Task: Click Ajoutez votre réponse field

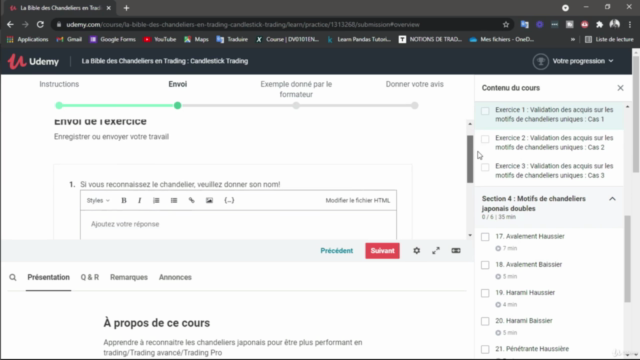Action: [238, 224]
